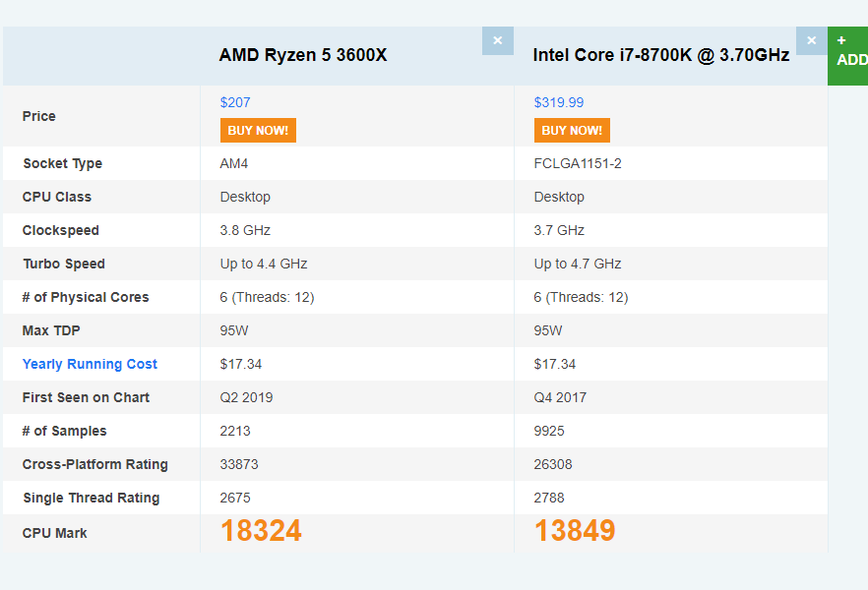Click the green ADD button
868x590 pixels.
[x=848, y=55]
